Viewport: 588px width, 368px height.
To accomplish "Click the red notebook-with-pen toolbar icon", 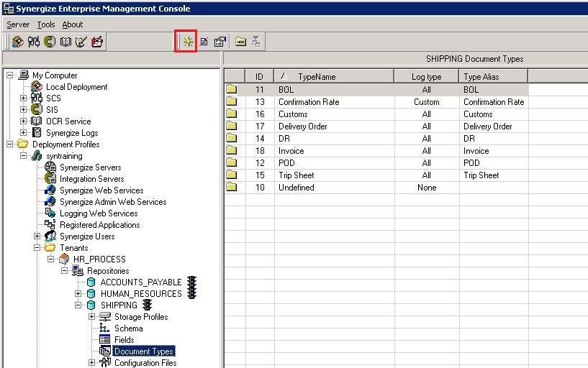I will 96,42.
